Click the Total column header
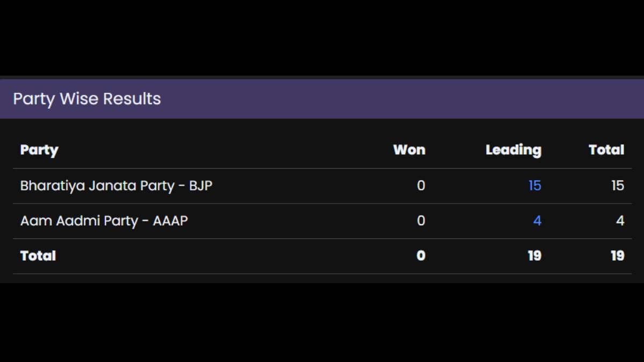This screenshot has height=362, width=644. point(606,150)
